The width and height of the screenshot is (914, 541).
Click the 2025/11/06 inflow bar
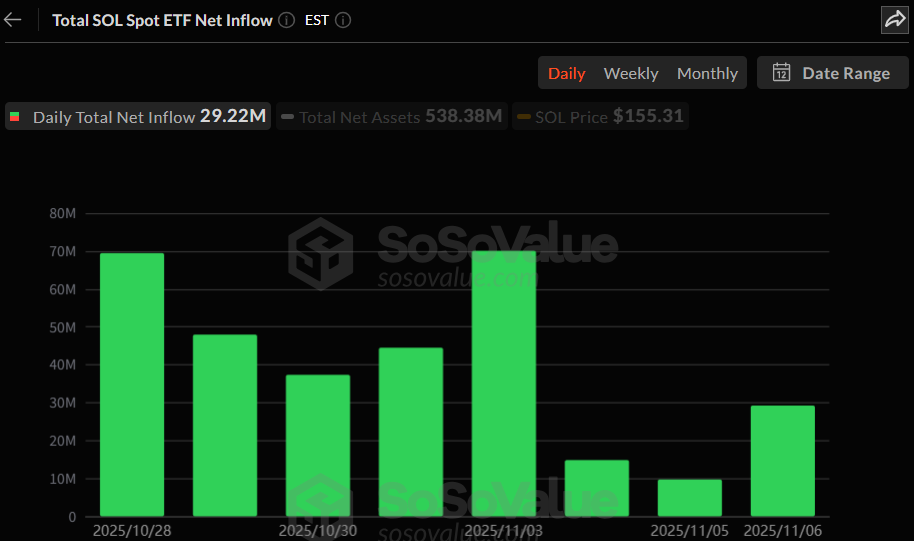coord(783,461)
